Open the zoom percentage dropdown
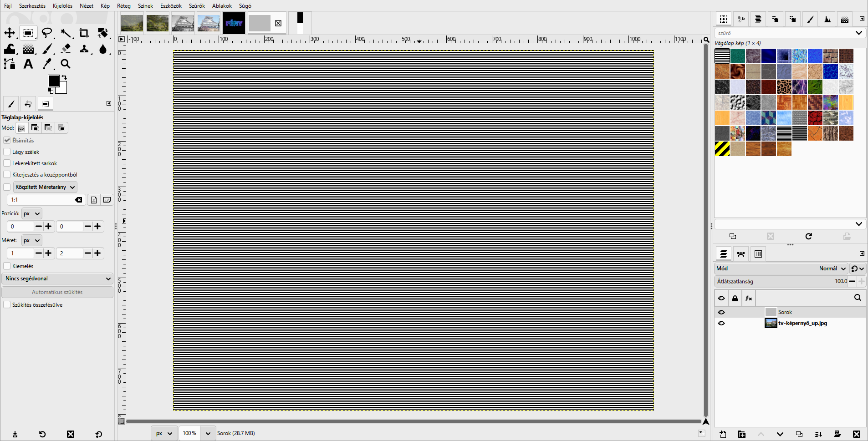This screenshot has height=441, width=868. pos(208,433)
